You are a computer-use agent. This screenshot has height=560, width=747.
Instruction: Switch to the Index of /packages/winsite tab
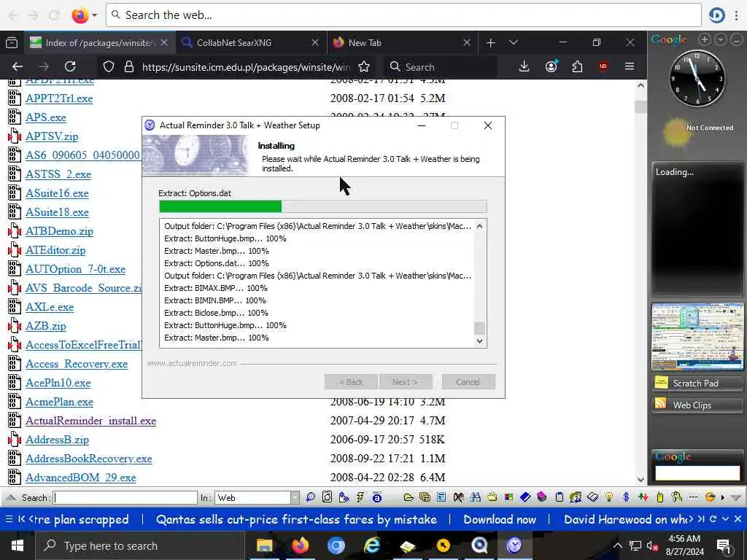tap(99, 43)
